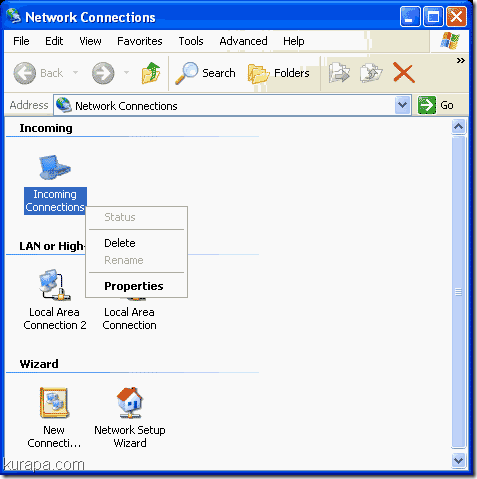Click the red Delete X toolbar icon

tap(404, 72)
